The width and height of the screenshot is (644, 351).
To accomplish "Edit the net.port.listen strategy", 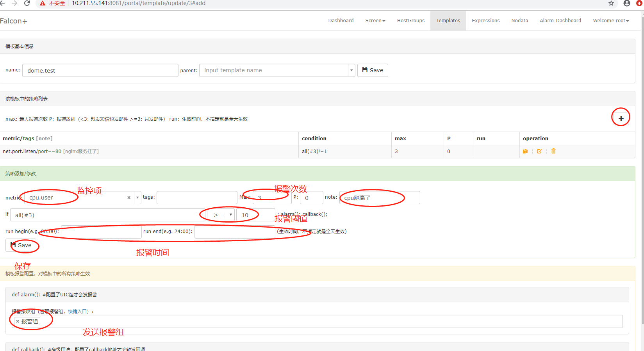I will point(539,151).
